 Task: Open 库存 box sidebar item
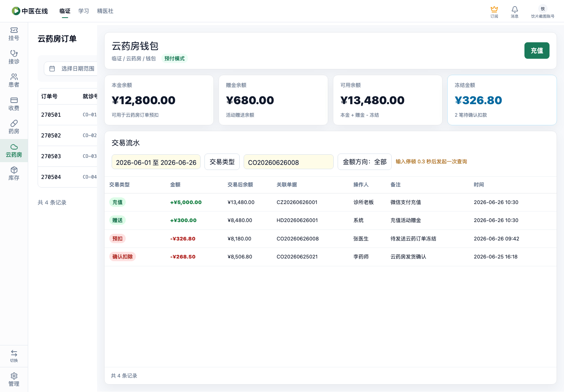(14, 174)
